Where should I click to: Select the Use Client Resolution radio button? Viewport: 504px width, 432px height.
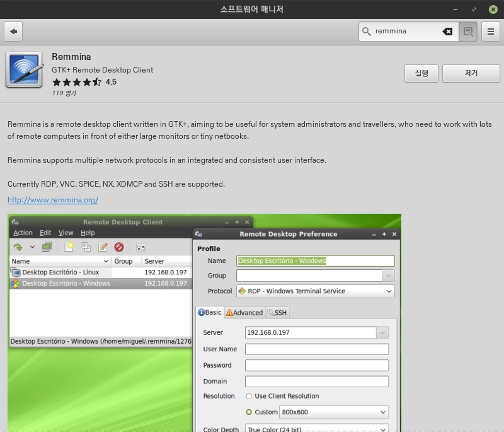coord(249,397)
